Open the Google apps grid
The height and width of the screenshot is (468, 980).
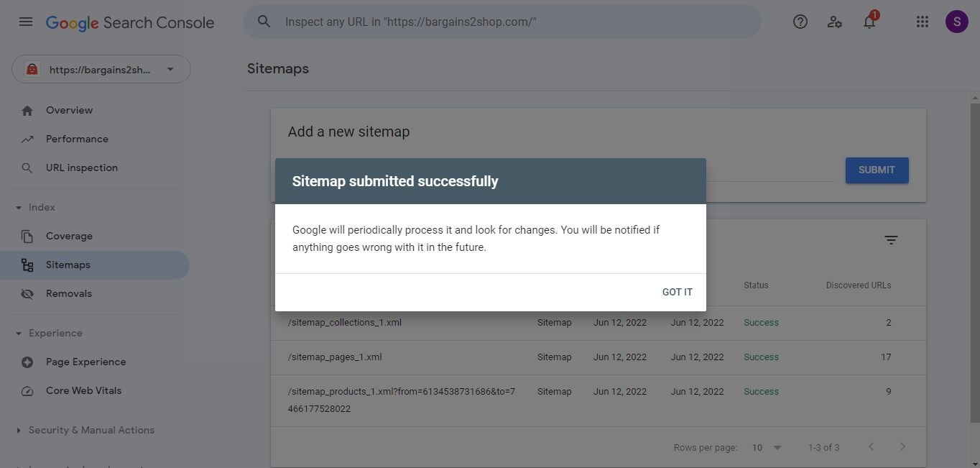click(922, 22)
